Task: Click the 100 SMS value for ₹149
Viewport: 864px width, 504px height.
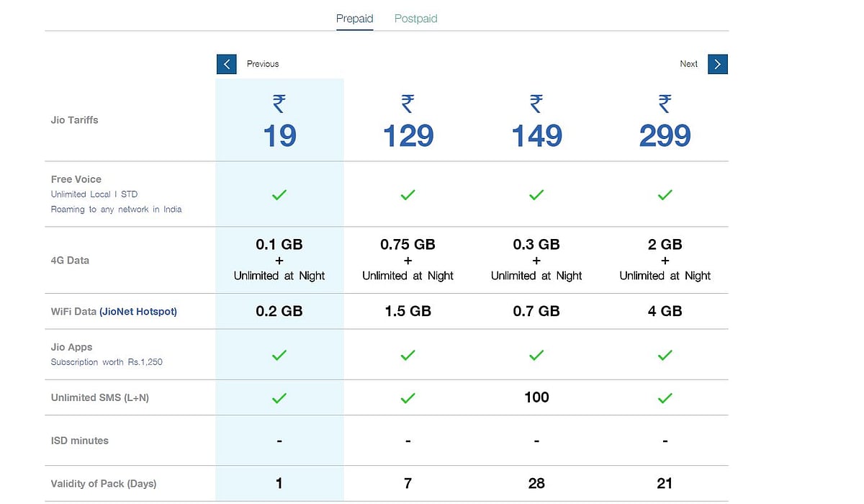Action: (x=536, y=397)
